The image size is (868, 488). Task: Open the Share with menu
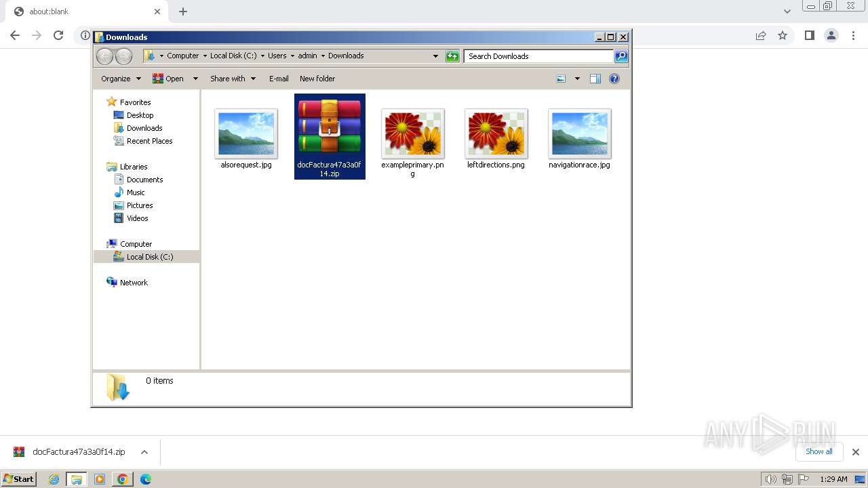click(233, 79)
